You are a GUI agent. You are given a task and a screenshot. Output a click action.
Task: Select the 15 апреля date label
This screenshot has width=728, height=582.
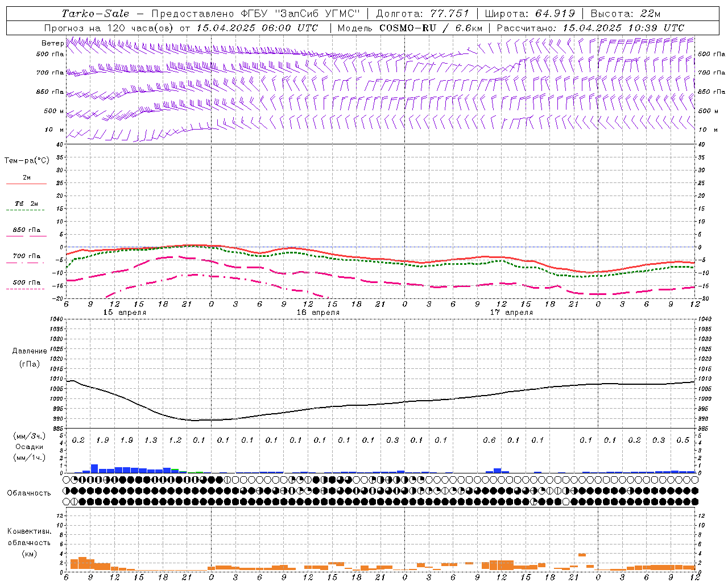click(125, 313)
